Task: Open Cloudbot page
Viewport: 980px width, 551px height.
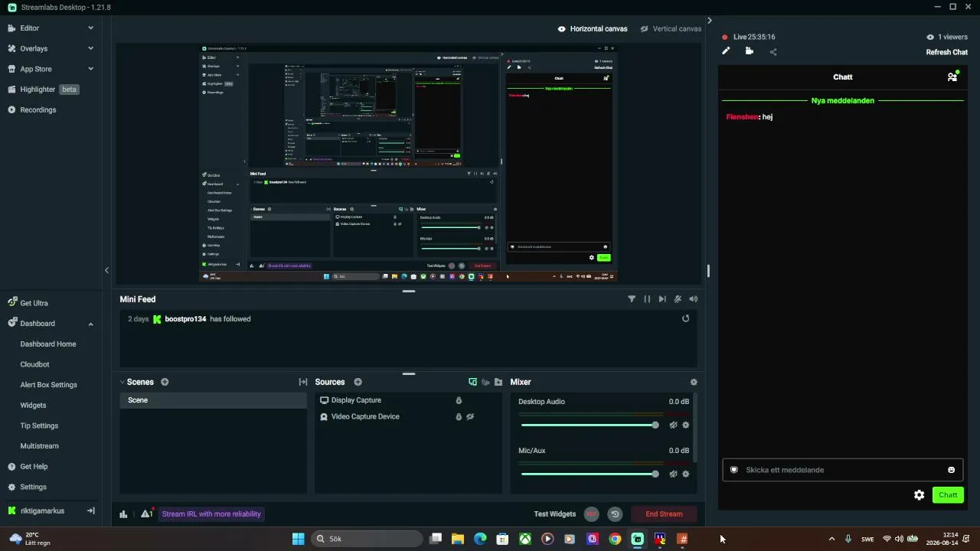Action: [x=34, y=364]
